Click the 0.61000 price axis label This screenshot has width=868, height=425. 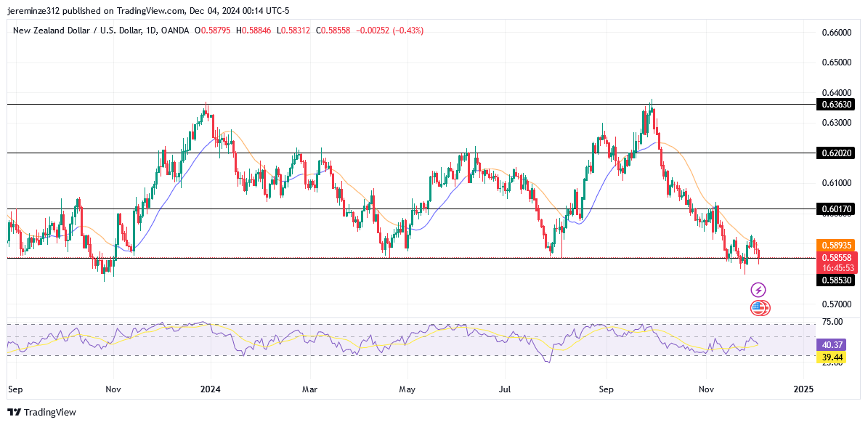click(x=837, y=182)
